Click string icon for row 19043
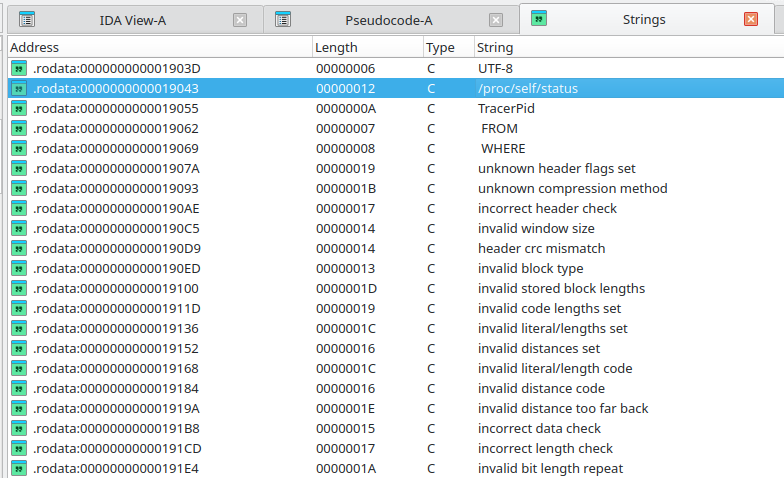784x478 pixels. click(x=19, y=88)
